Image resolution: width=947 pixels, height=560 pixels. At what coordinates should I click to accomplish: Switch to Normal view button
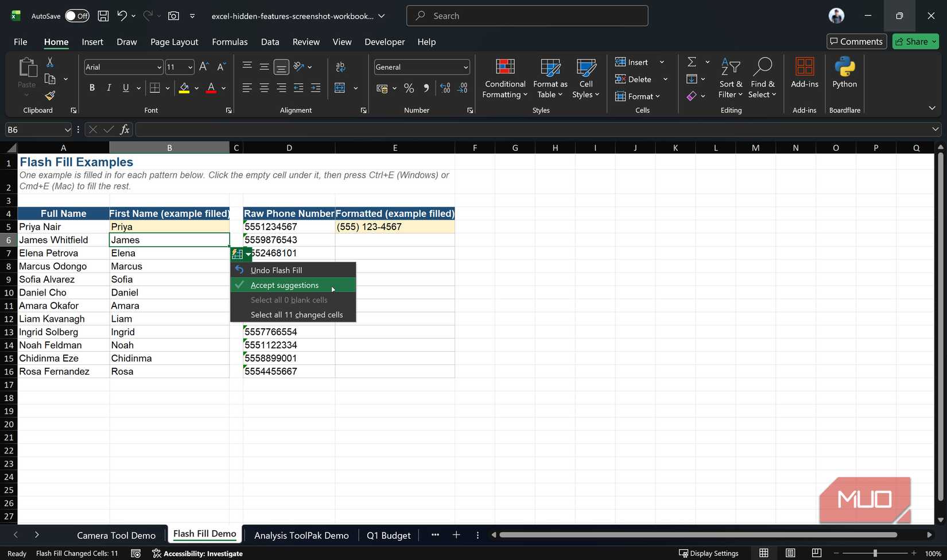pyautogui.click(x=764, y=553)
